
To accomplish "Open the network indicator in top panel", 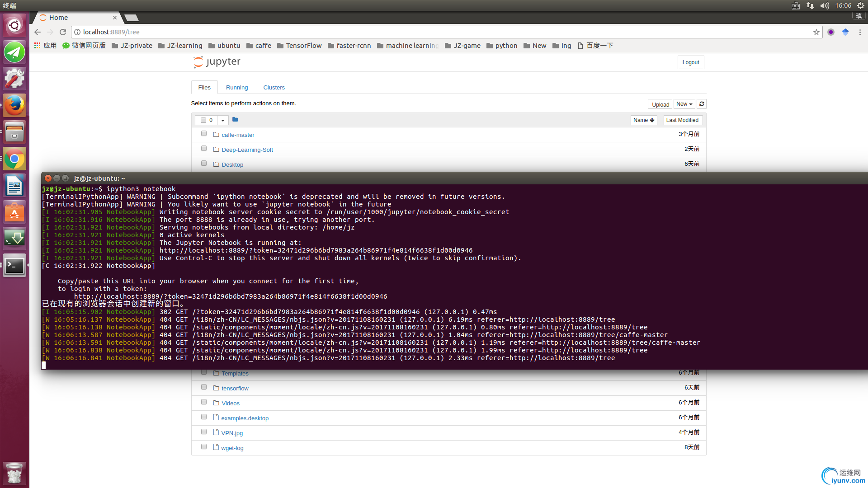I will 810,5.
